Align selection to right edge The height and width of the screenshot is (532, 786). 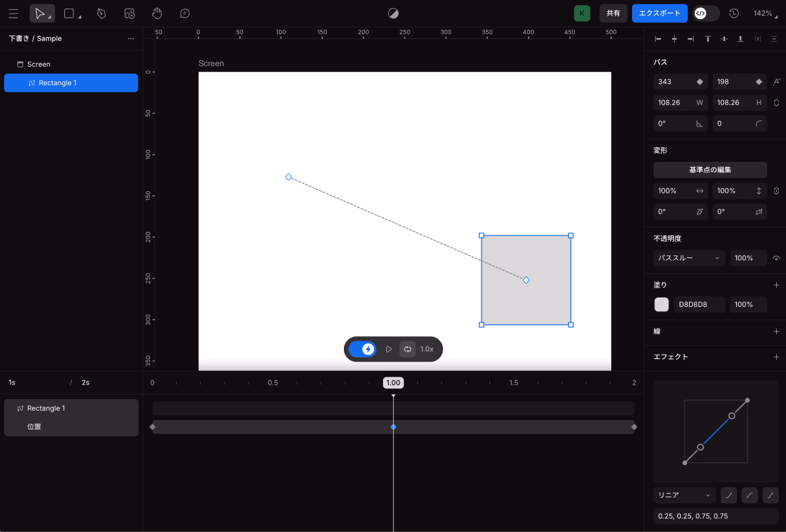coord(690,39)
